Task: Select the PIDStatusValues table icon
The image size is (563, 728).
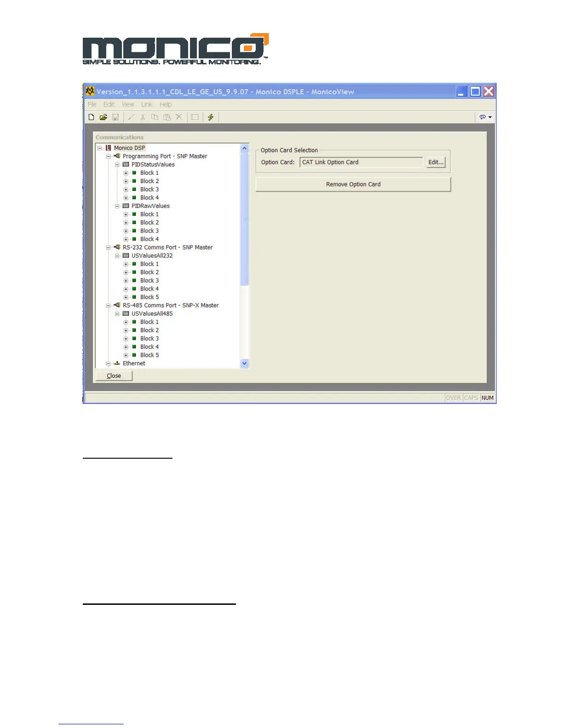Action: 126,165
